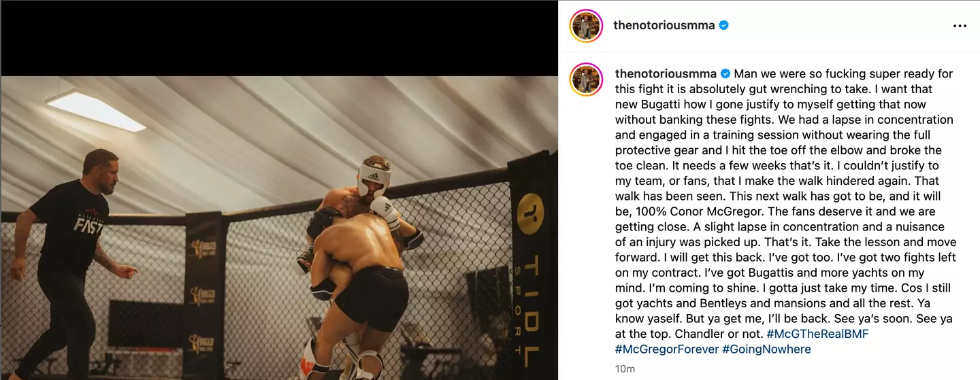Click the black bar above the photo
This screenshot has width=980, height=380.
click(x=279, y=37)
